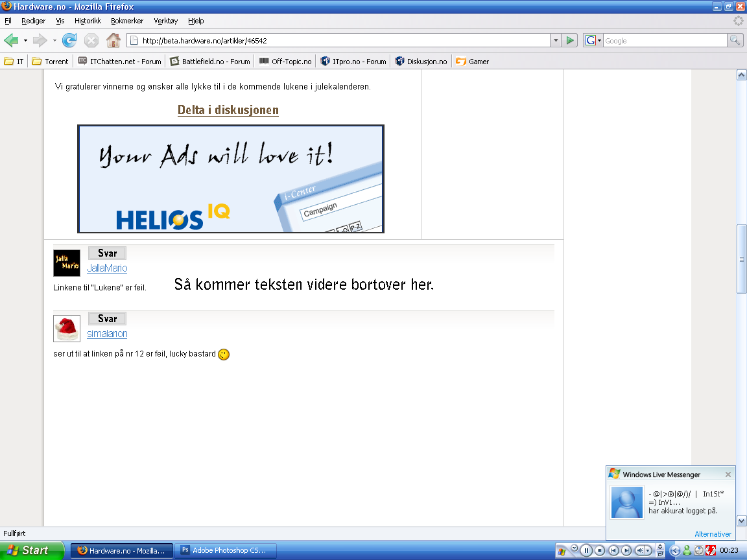The height and width of the screenshot is (560, 747).
Task: Click the search magnifier icon
Action: click(x=735, y=40)
